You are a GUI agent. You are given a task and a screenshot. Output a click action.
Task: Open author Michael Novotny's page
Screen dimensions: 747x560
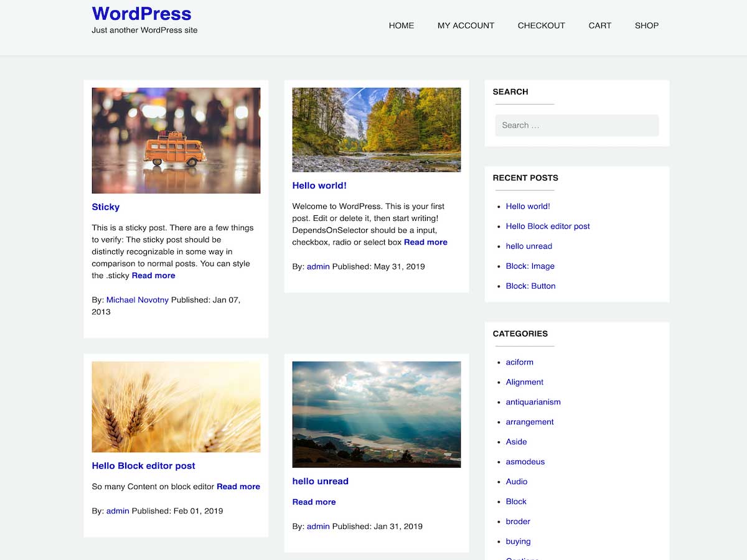point(138,300)
